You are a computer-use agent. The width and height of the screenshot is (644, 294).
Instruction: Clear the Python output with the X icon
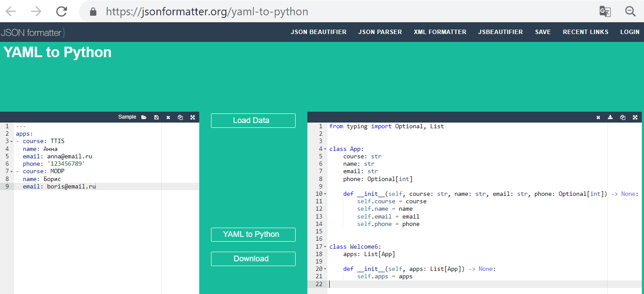(x=598, y=117)
